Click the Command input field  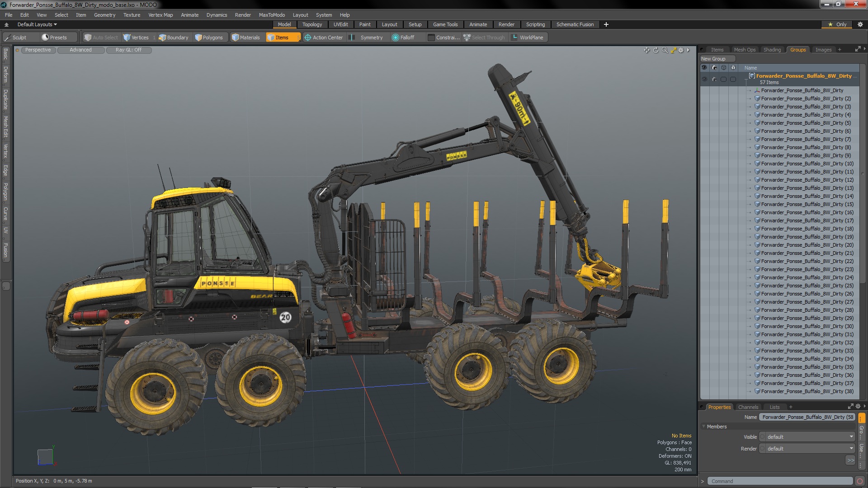click(780, 481)
